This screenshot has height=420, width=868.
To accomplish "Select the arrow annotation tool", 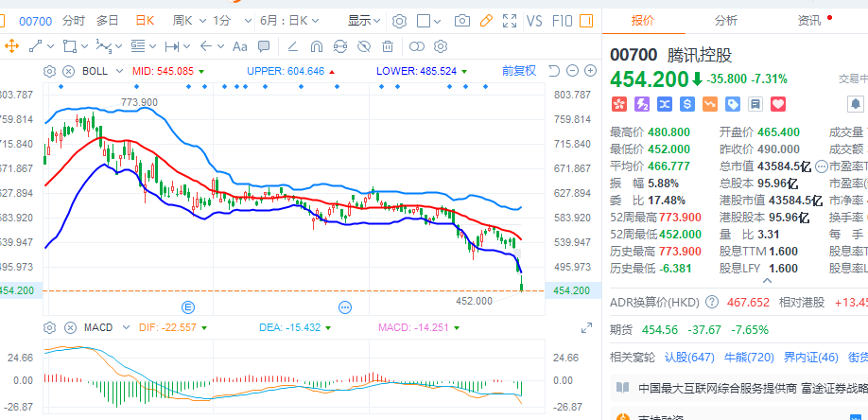I will [x=206, y=46].
